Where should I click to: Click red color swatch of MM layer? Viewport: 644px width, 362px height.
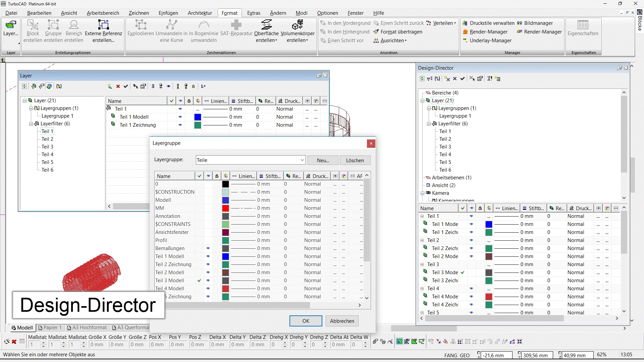coord(225,208)
